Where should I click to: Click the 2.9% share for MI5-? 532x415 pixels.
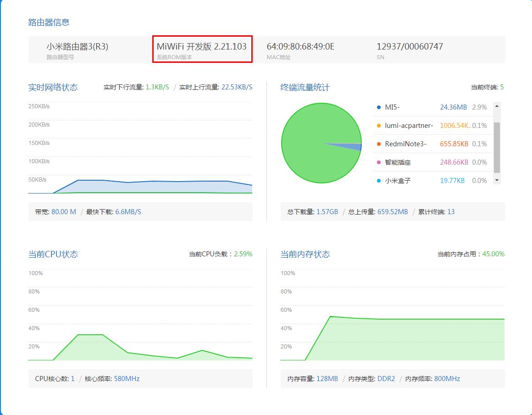[479, 107]
